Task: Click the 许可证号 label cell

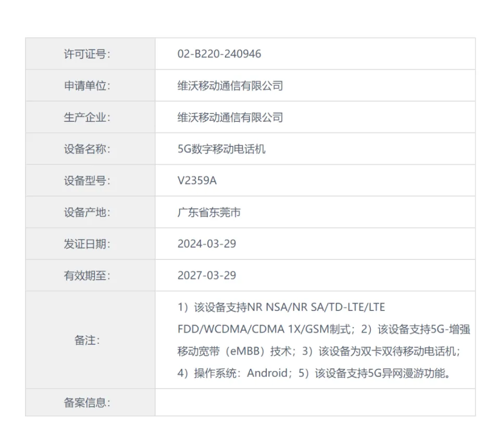Action: [87, 54]
